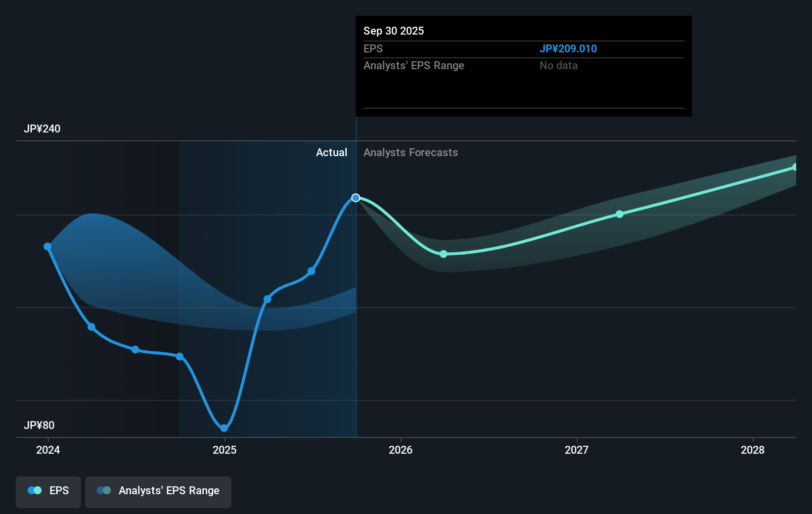Click the EPS data point after the 2025 dip
Viewport: 812px width, 514px height.
click(267, 299)
